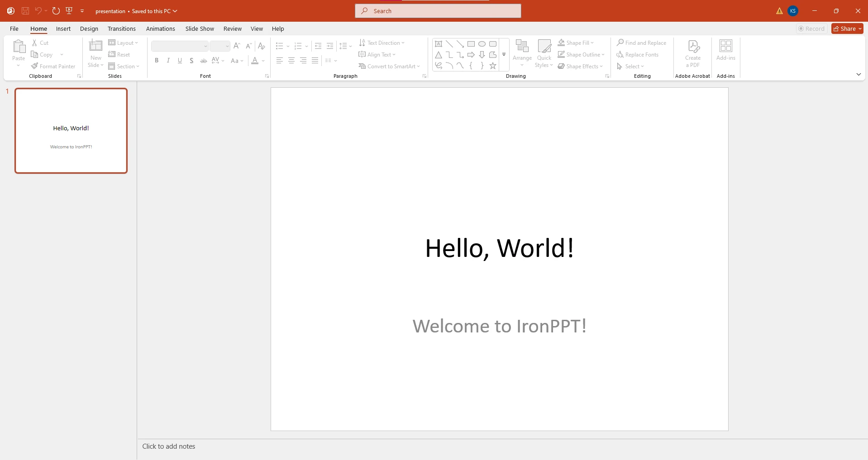
Task: Toggle Bold formatting
Action: pyautogui.click(x=157, y=61)
